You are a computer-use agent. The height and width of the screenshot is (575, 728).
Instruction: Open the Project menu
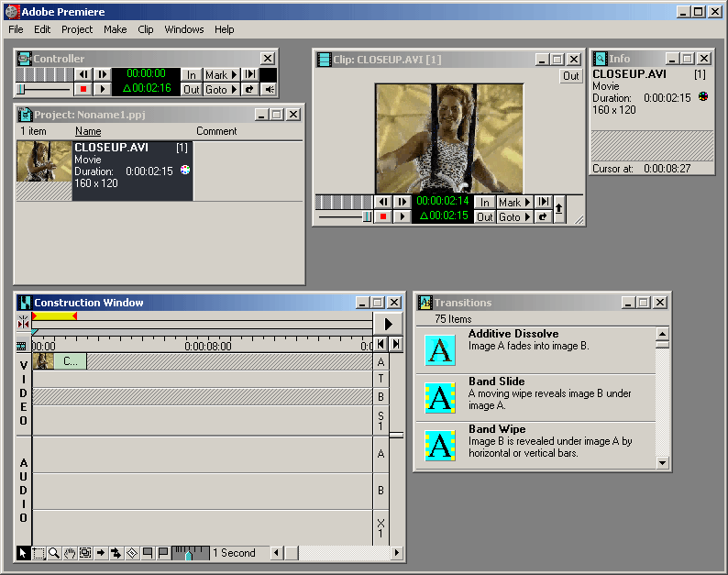77,29
